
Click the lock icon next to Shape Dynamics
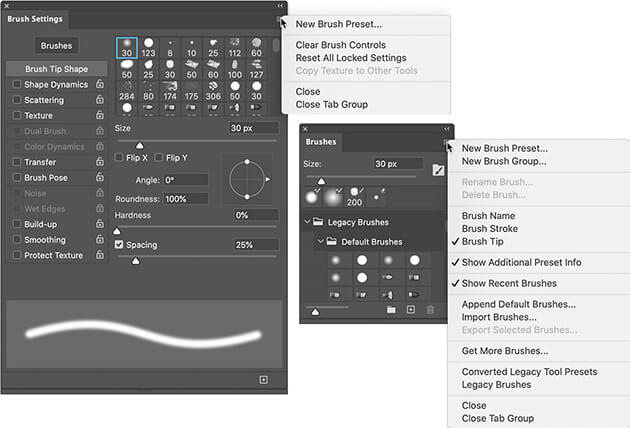(x=100, y=85)
